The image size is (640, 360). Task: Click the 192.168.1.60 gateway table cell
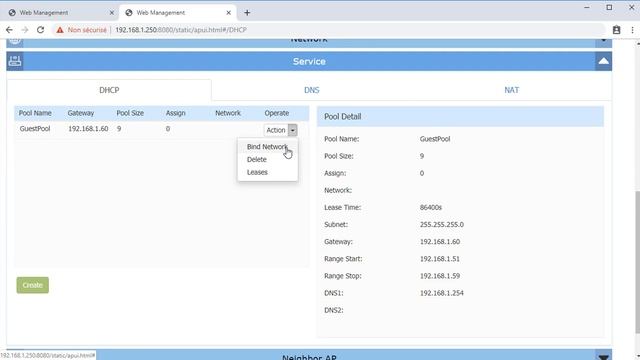pyautogui.click(x=88, y=129)
